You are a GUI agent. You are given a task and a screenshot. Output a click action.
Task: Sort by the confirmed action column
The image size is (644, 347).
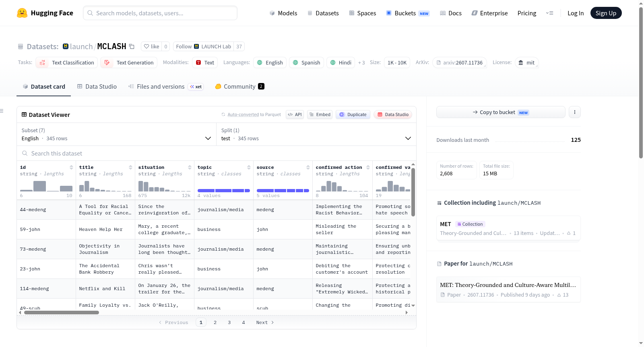click(368, 167)
